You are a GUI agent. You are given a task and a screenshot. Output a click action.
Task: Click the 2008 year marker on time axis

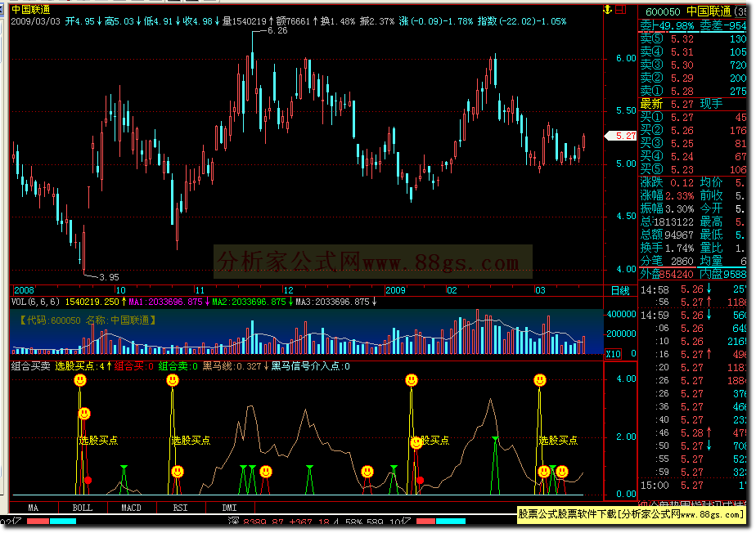pos(24,290)
